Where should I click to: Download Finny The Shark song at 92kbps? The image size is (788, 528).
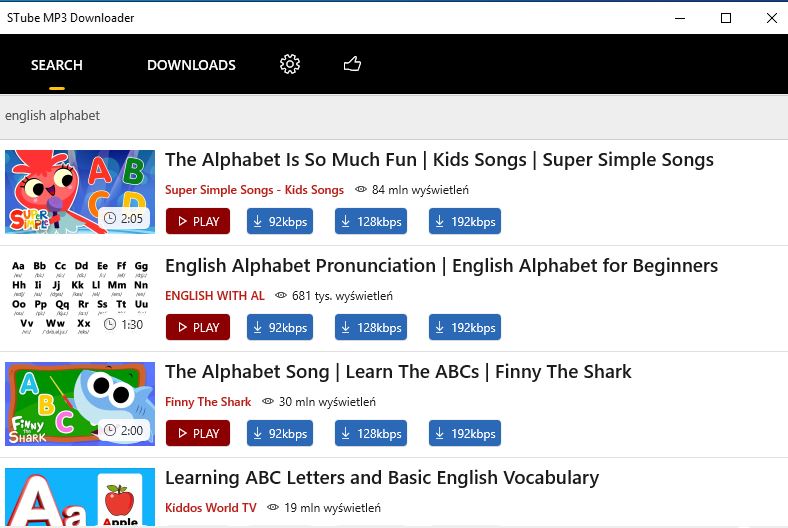(x=280, y=433)
